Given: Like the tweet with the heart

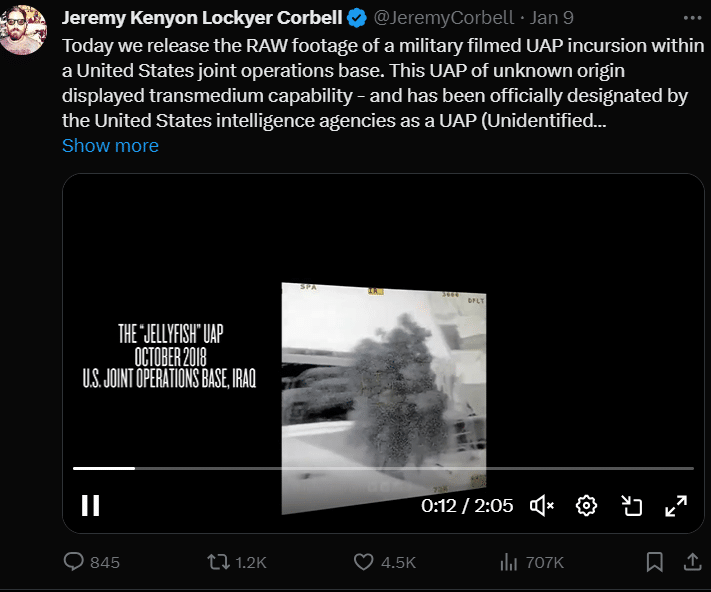Looking at the screenshot, I should [364, 562].
